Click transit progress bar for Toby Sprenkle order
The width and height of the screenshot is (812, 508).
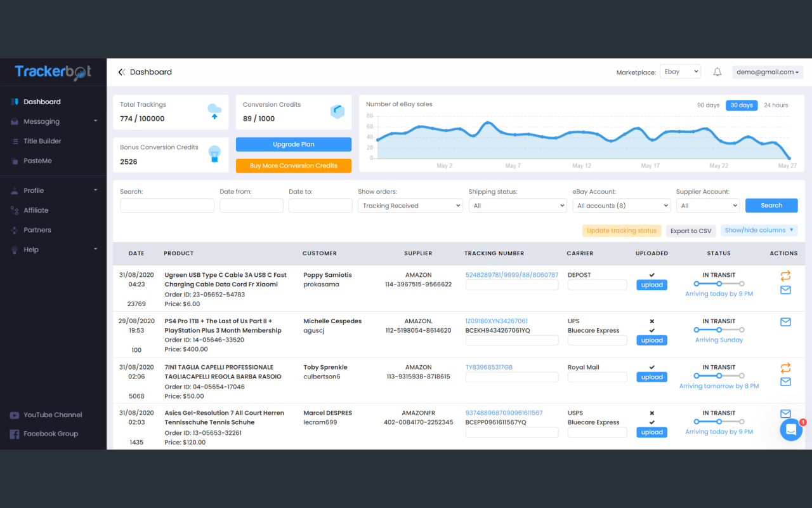click(719, 376)
